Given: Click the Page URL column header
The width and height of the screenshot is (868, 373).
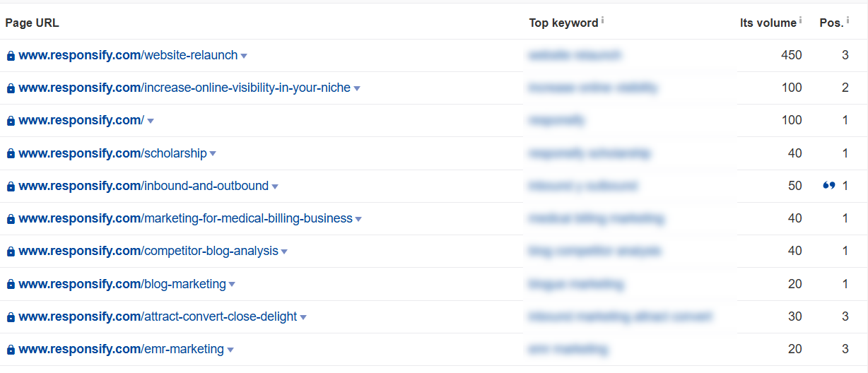Looking at the screenshot, I should pyautogui.click(x=33, y=23).
